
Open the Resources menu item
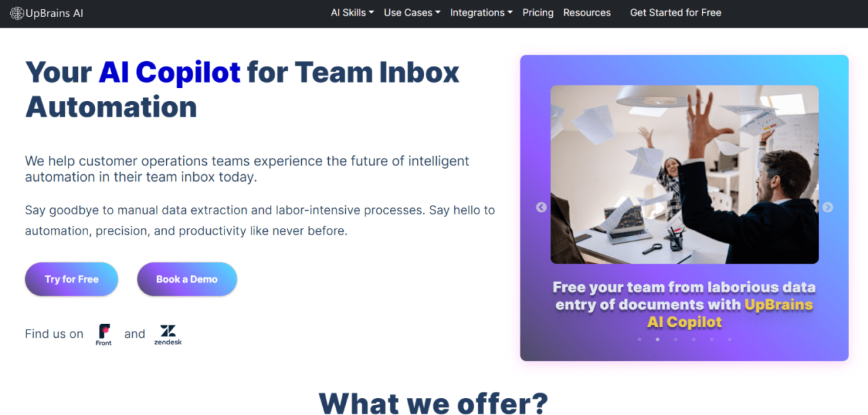click(587, 13)
